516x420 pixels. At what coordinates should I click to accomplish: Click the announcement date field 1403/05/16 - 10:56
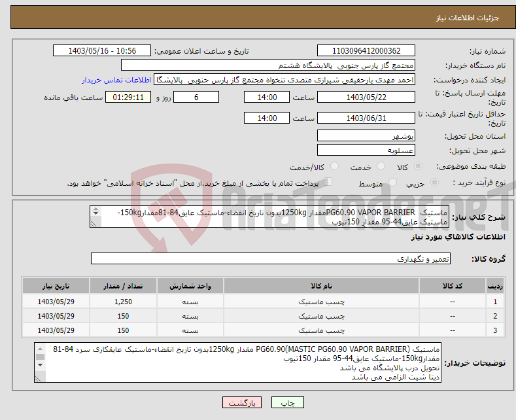(x=102, y=50)
